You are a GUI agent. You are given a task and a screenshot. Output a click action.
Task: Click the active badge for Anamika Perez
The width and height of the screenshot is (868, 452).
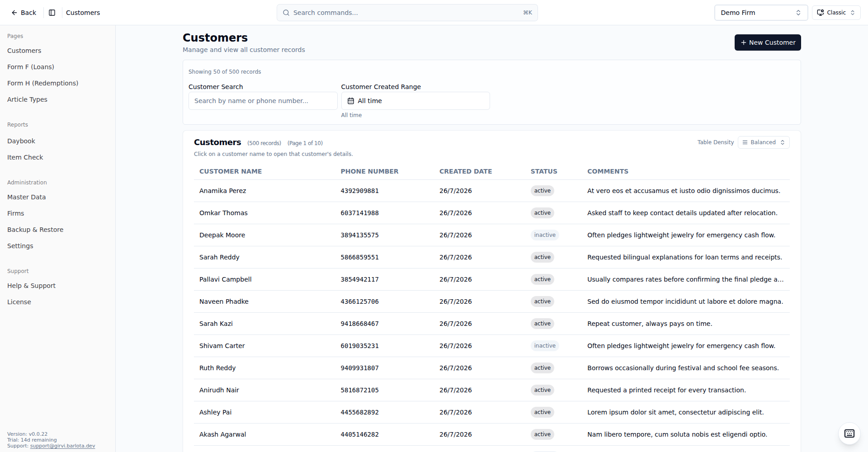[542, 191]
